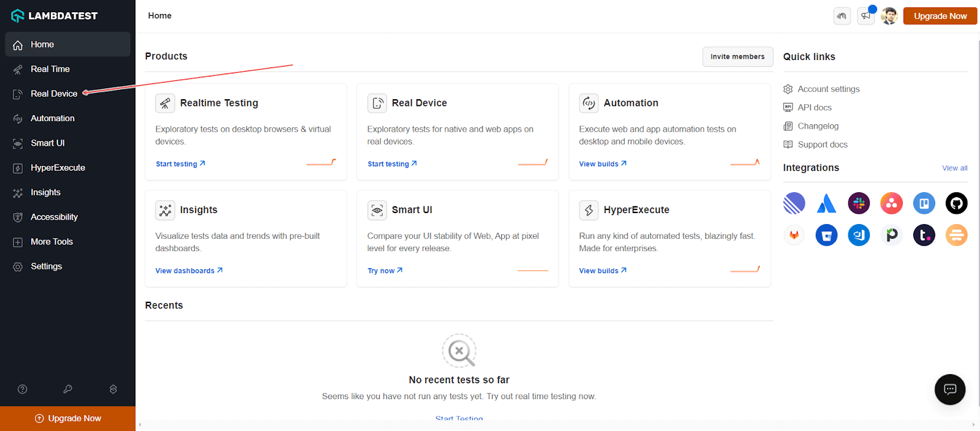Viewport: 980px width, 431px height.
Task: Click Try now under Smart UI
Action: click(385, 271)
